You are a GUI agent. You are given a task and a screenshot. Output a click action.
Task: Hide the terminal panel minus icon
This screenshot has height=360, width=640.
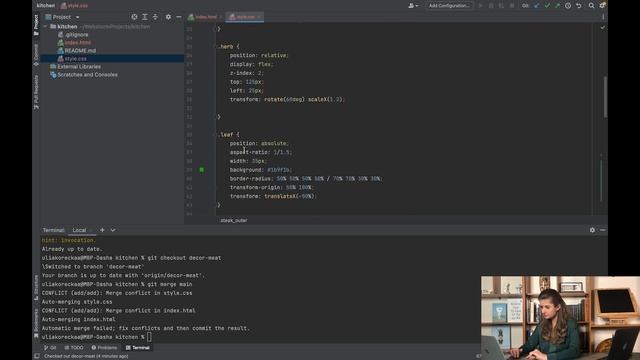click(602, 230)
